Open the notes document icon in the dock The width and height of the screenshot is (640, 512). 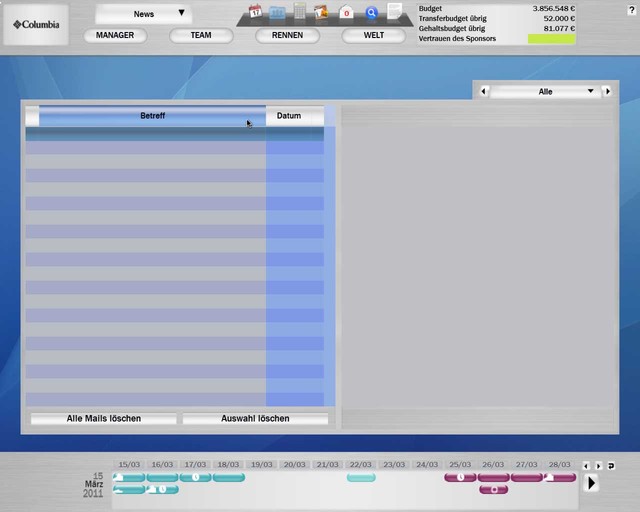point(395,12)
